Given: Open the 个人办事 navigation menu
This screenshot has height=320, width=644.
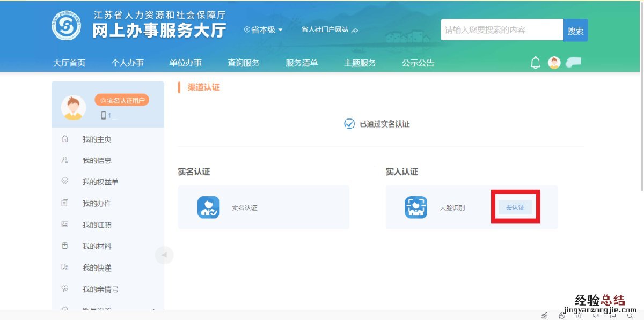Looking at the screenshot, I should [127, 63].
